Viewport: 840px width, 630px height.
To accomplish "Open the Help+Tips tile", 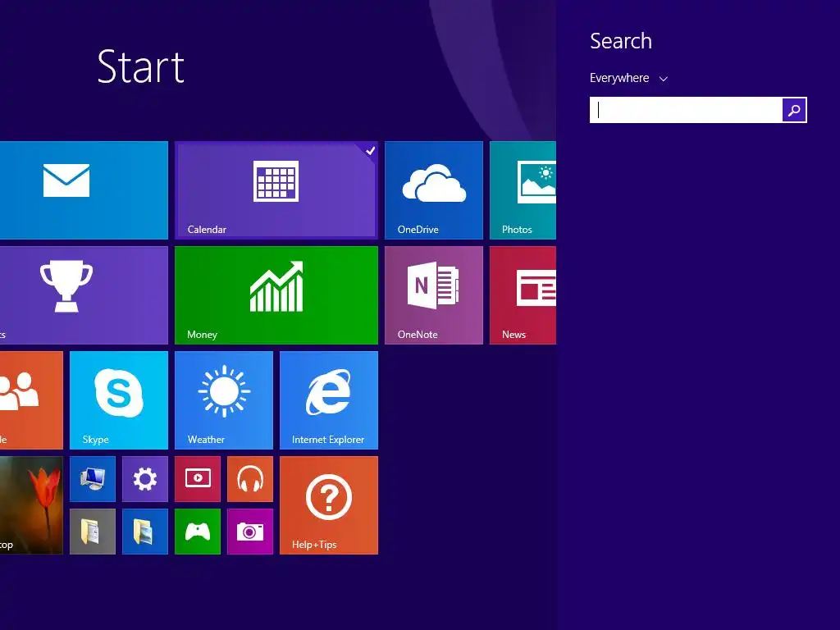I will (329, 505).
